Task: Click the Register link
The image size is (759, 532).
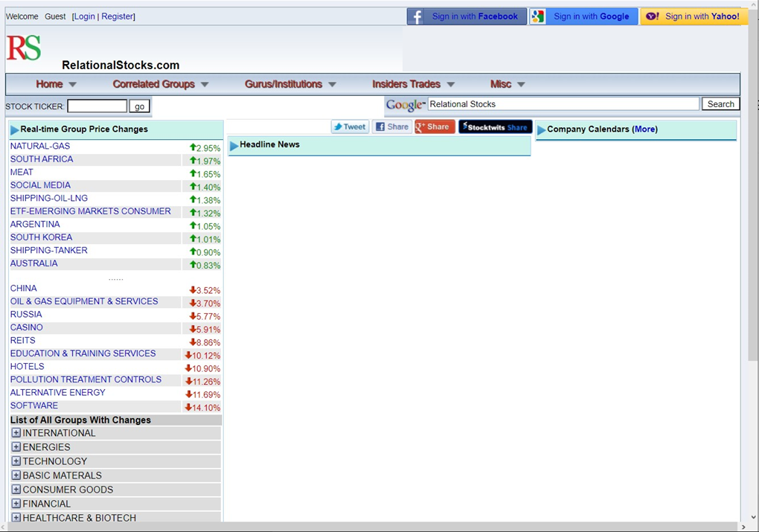Action: pos(117,16)
